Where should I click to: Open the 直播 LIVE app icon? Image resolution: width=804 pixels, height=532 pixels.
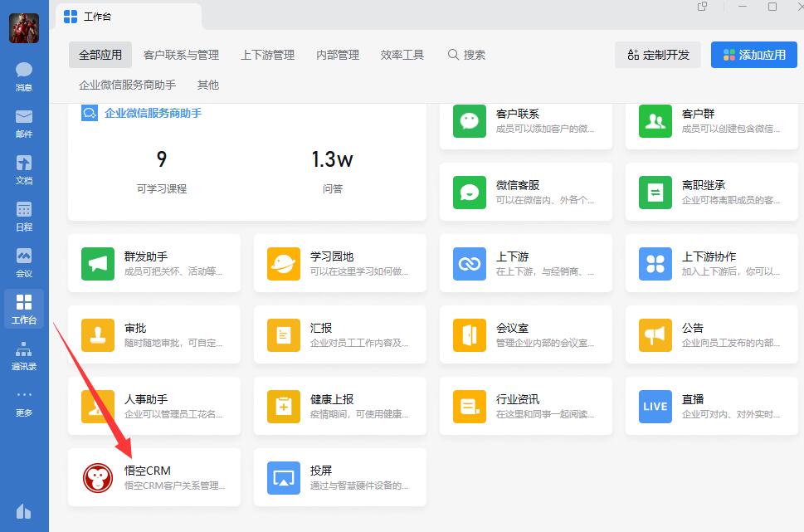click(655, 407)
